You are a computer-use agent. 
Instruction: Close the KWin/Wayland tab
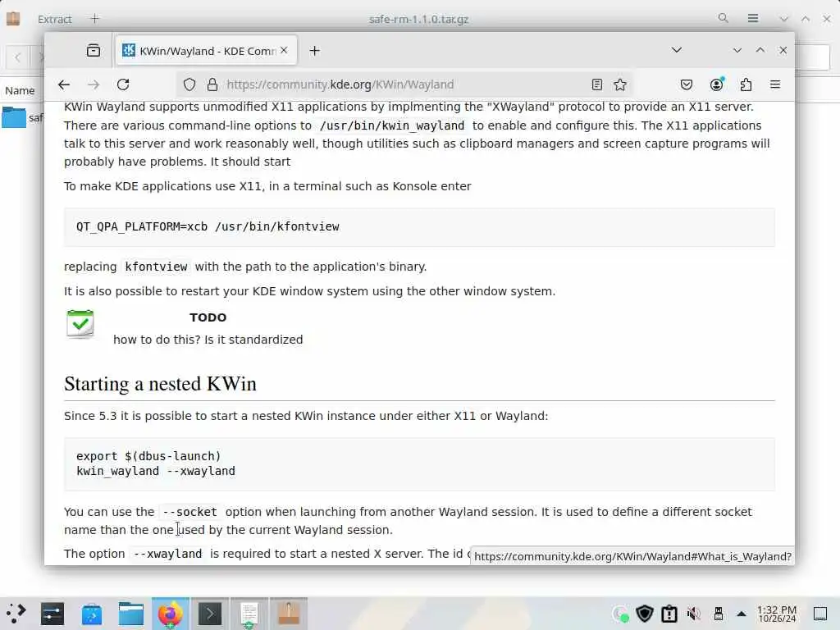pyautogui.click(x=284, y=50)
